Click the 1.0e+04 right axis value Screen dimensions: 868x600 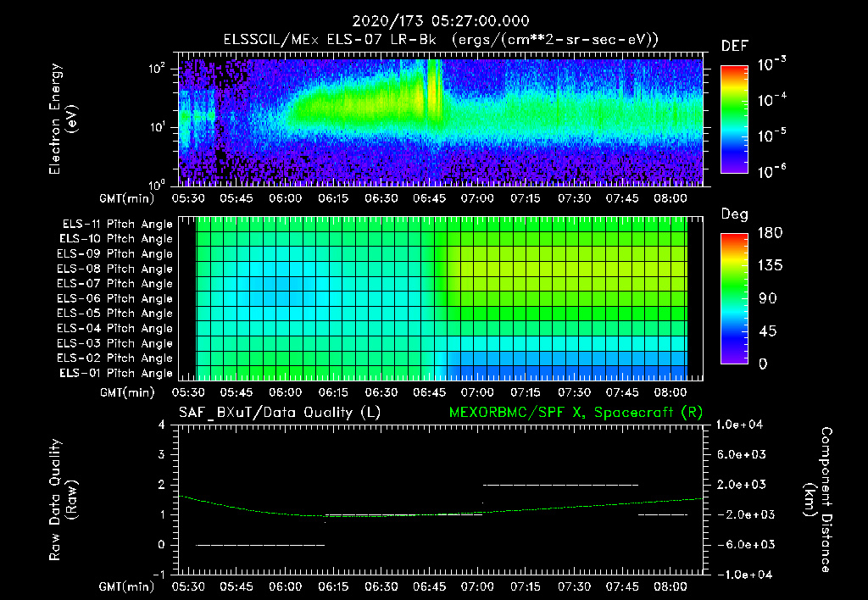(739, 425)
